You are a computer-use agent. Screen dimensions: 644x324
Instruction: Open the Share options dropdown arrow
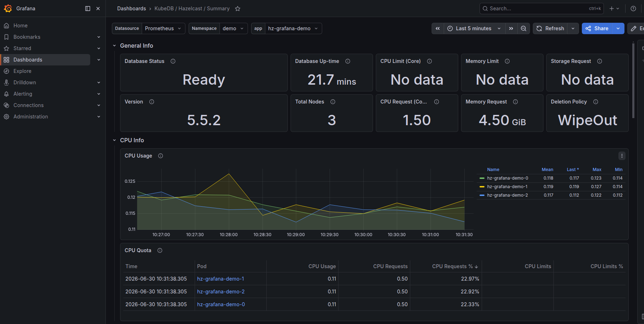point(618,28)
